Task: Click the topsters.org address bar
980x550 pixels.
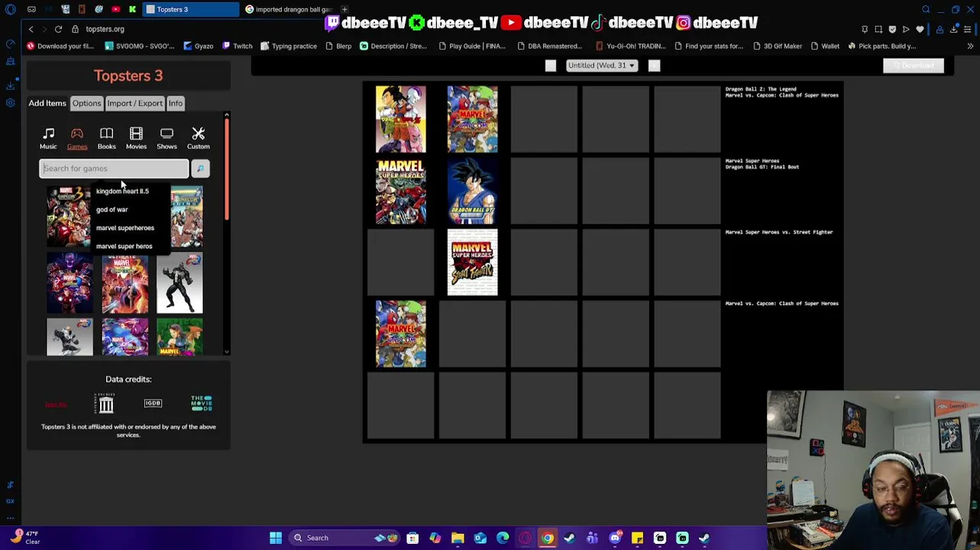Action: click(x=105, y=29)
